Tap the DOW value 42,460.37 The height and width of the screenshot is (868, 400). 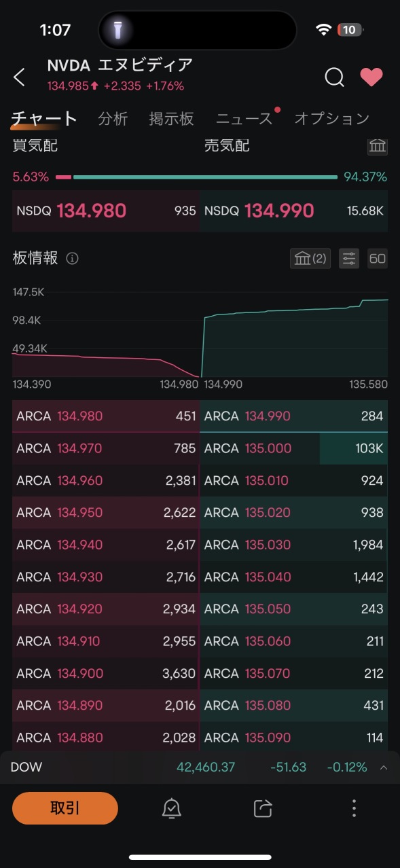coord(206,767)
